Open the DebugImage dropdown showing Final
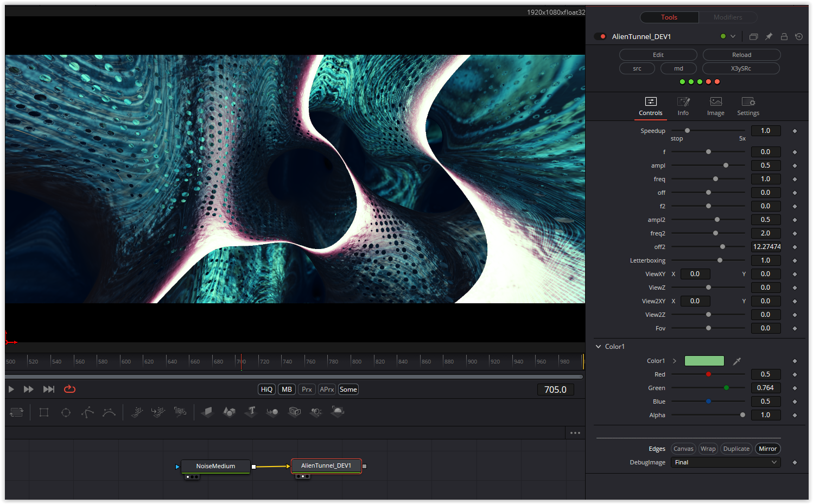813x504 pixels. point(726,462)
